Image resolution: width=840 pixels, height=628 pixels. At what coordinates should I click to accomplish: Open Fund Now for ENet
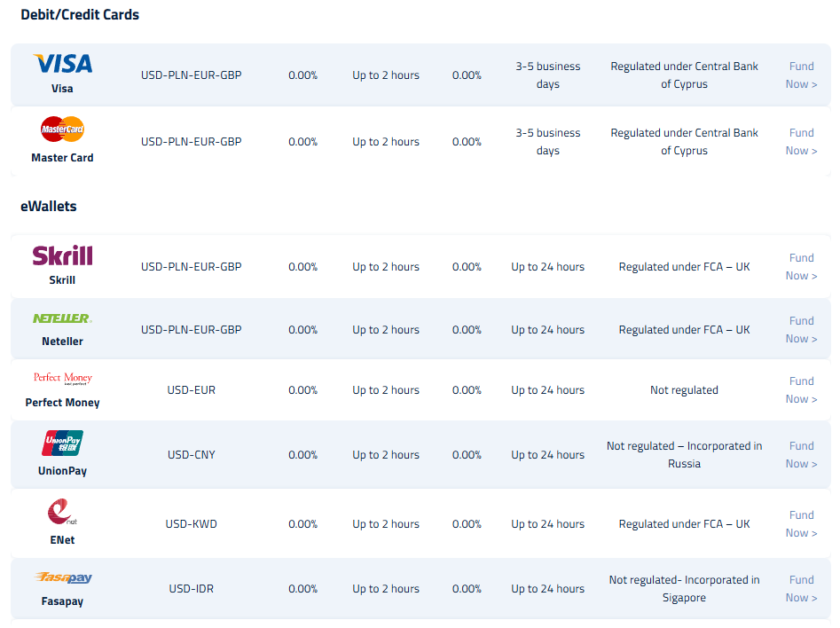[x=802, y=524]
